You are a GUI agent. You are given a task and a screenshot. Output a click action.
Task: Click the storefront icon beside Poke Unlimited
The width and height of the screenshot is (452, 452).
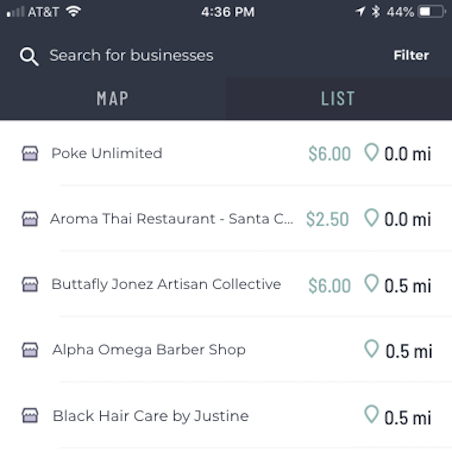pos(30,154)
